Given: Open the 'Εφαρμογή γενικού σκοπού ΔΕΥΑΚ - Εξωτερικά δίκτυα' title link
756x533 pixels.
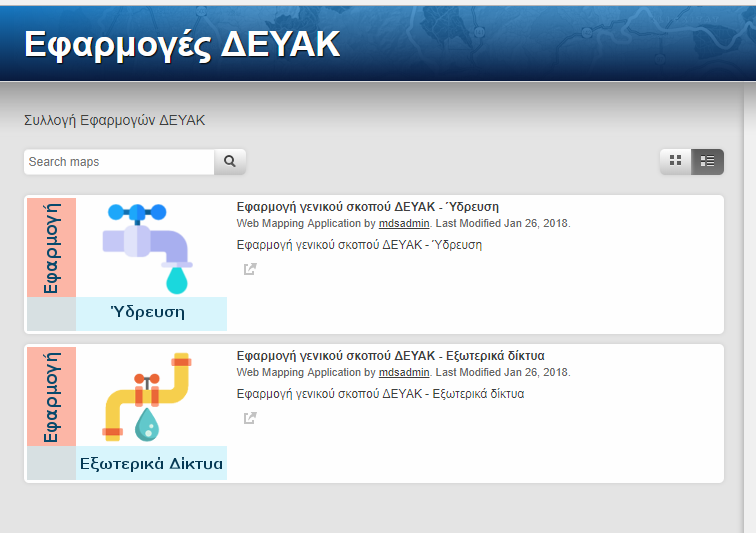Looking at the screenshot, I should pyautogui.click(x=390, y=356).
